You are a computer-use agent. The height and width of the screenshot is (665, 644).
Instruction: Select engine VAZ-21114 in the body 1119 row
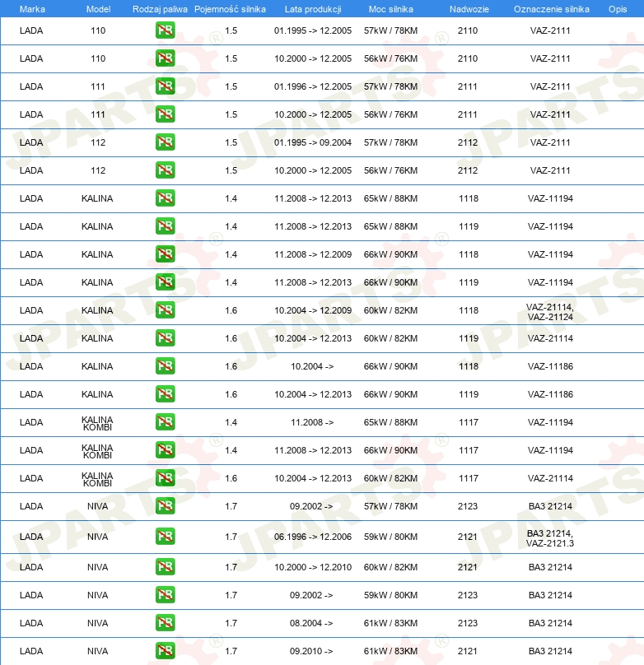[550, 338]
